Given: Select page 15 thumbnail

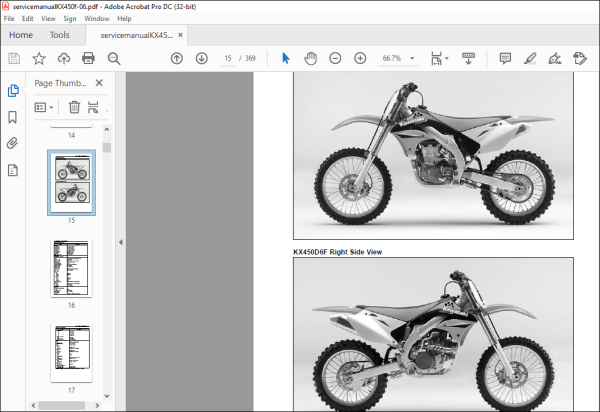Looking at the screenshot, I should coord(72,182).
